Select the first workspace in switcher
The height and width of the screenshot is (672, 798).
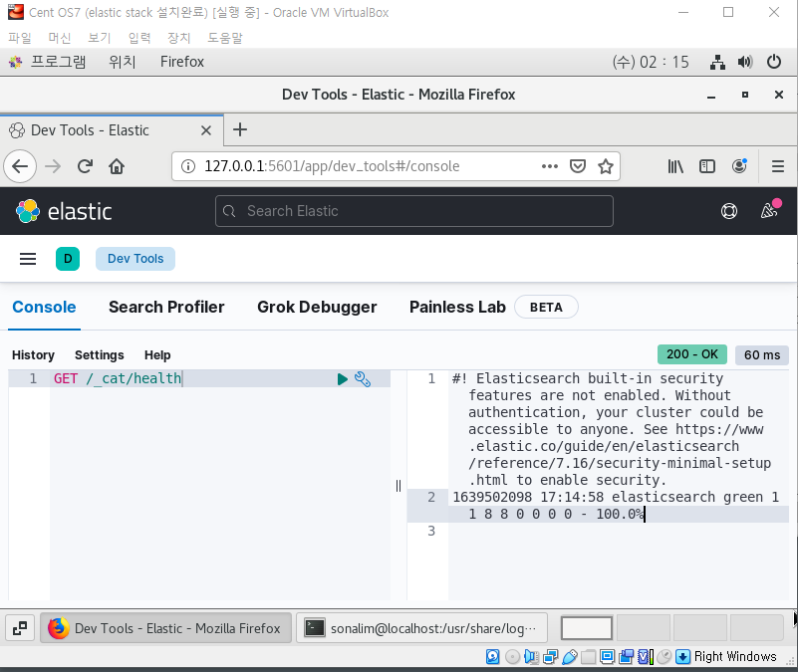click(586, 628)
